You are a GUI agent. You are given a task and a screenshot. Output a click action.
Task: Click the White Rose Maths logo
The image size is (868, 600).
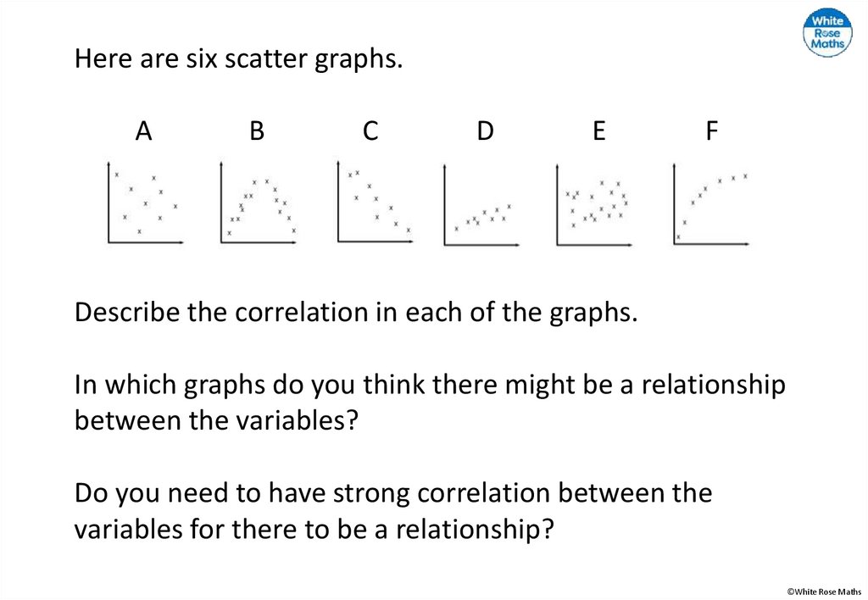[x=827, y=33]
